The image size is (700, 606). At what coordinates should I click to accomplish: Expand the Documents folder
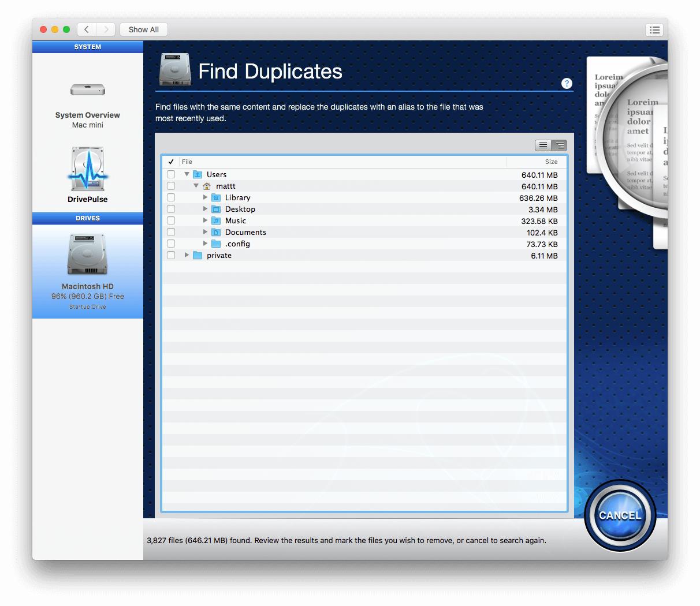205,232
